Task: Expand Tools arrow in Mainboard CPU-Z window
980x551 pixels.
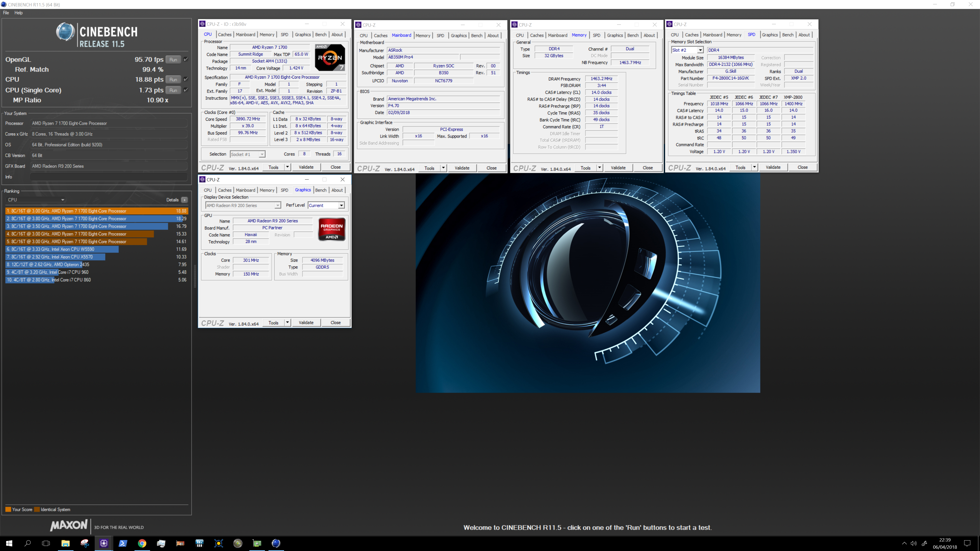Action: 443,168
